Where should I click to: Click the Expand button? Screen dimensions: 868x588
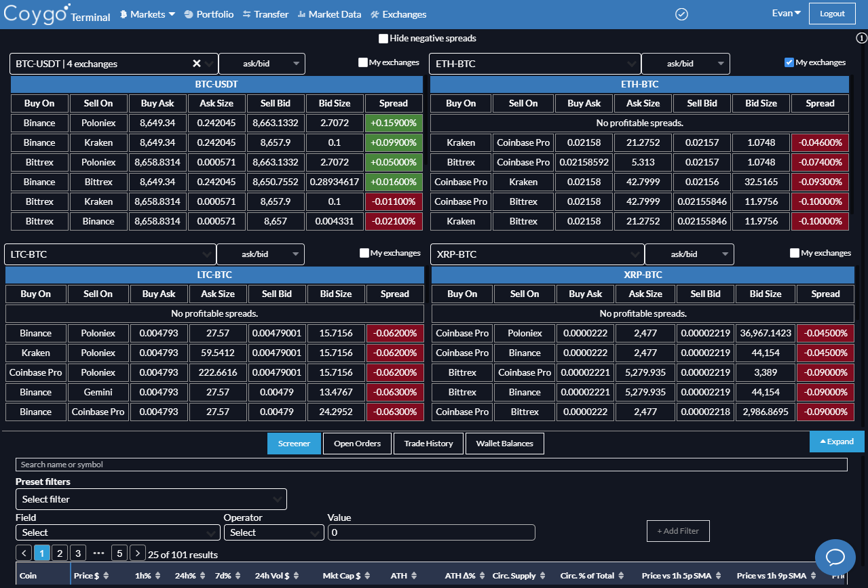click(837, 442)
